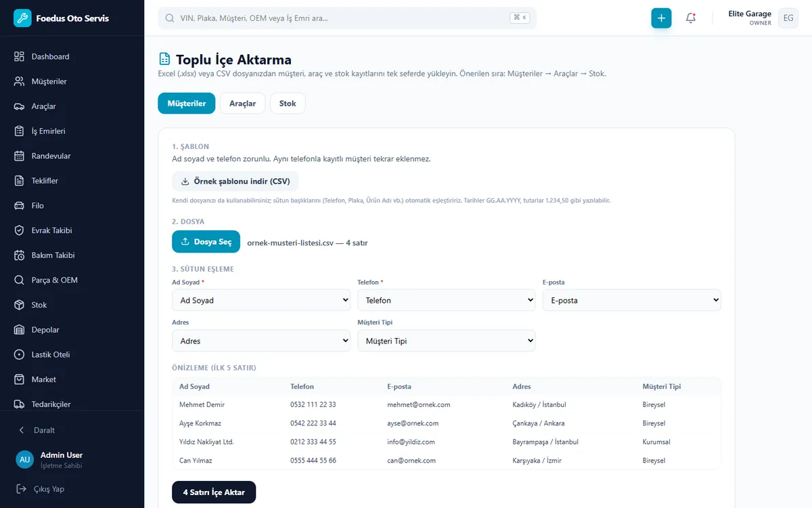Image resolution: width=812 pixels, height=508 pixels.
Task: Open the E-posta column mapping dropdown
Action: point(632,300)
